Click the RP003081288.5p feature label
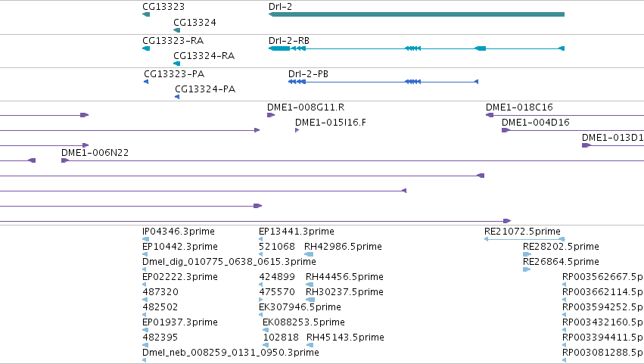 602,353
